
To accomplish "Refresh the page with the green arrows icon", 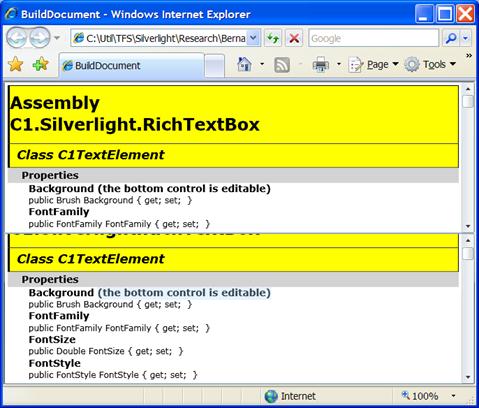I will 273,38.
